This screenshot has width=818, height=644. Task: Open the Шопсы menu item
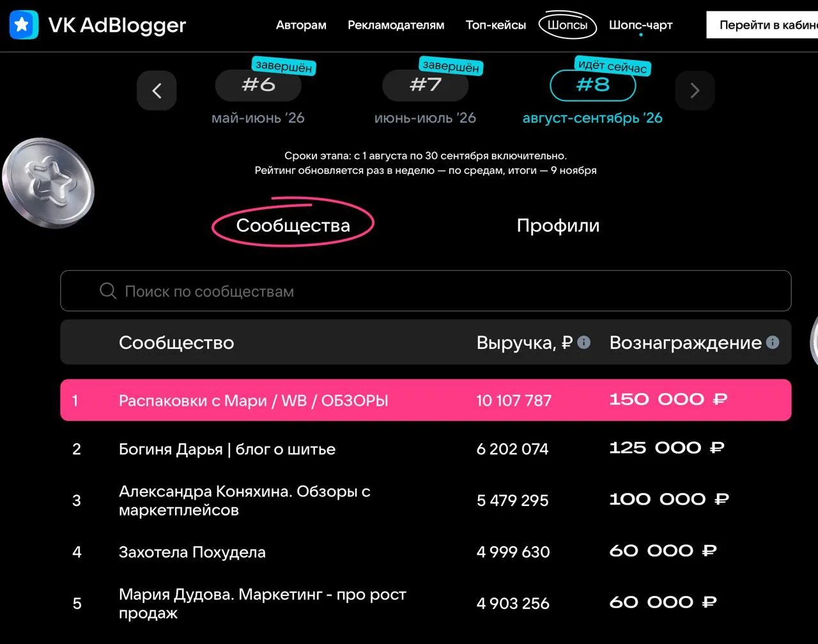click(567, 25)
